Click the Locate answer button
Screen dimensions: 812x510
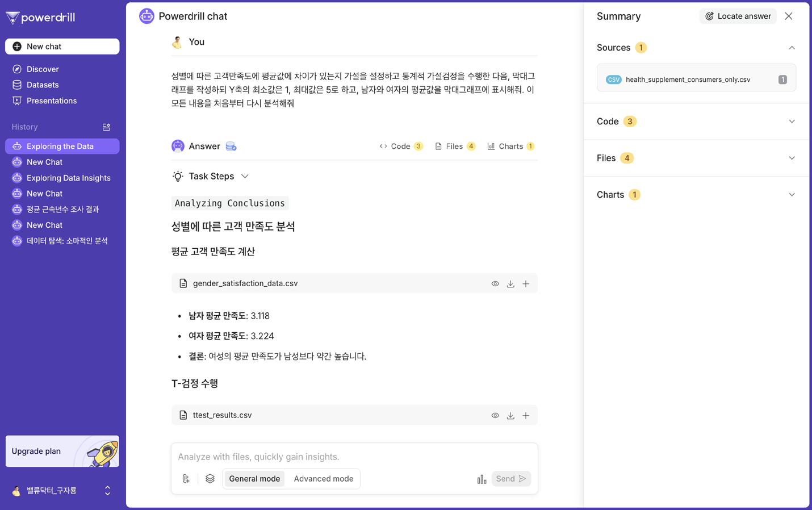coord(738,16)
